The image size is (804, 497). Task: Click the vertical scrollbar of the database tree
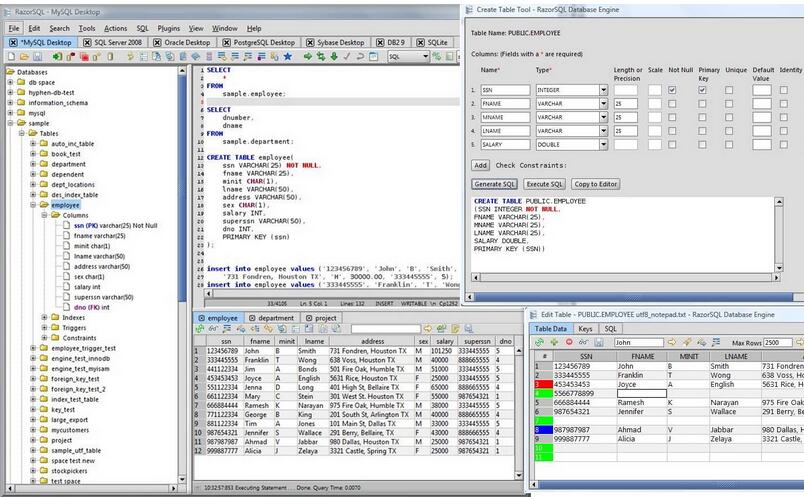click(182, 274)
